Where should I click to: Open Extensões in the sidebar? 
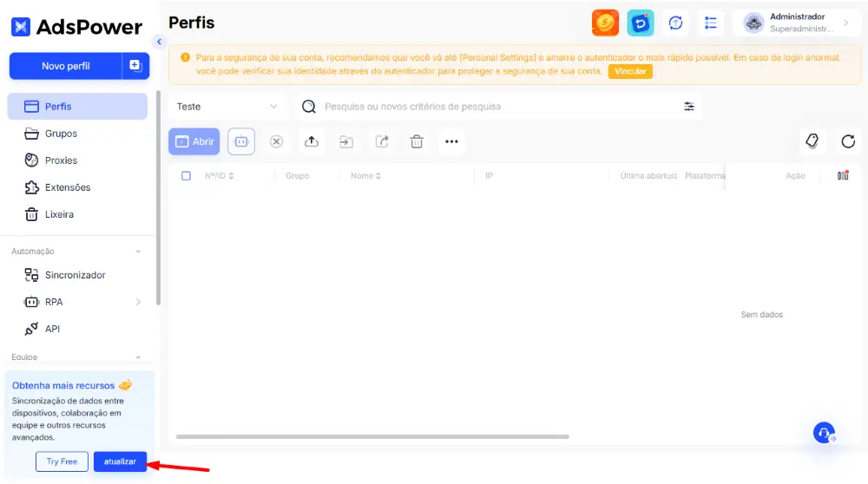[77, 187]
